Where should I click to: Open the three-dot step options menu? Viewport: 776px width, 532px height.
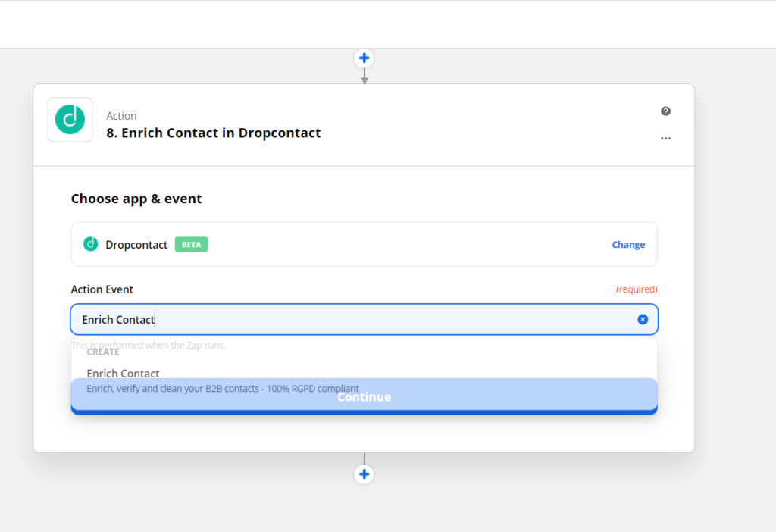[665, 139]
